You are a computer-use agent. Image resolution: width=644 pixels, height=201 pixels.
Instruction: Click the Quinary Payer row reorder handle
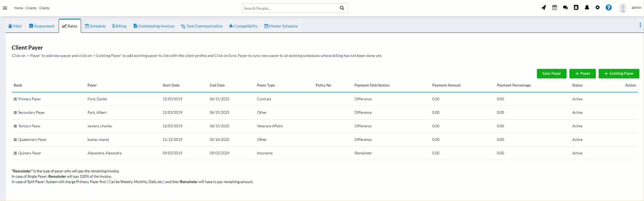click(x=15, y=153)
